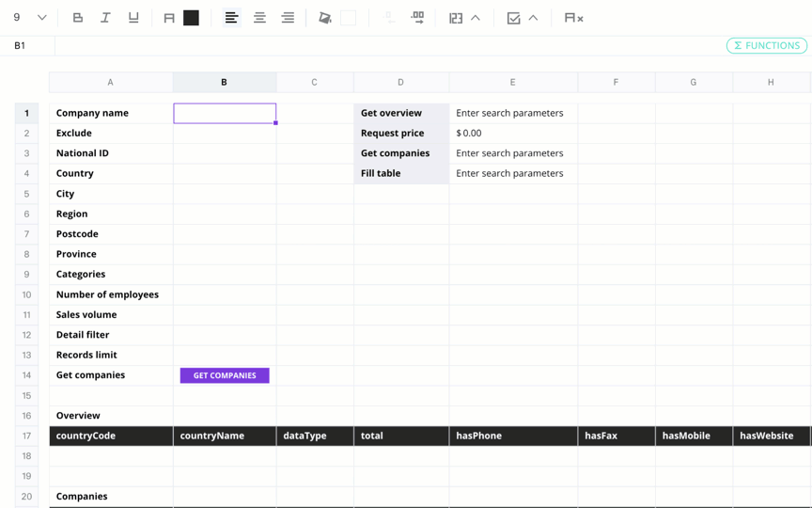Viewport: 812px width, 508px height.
Task: Select column B header
Action: [x=225, y=82]
